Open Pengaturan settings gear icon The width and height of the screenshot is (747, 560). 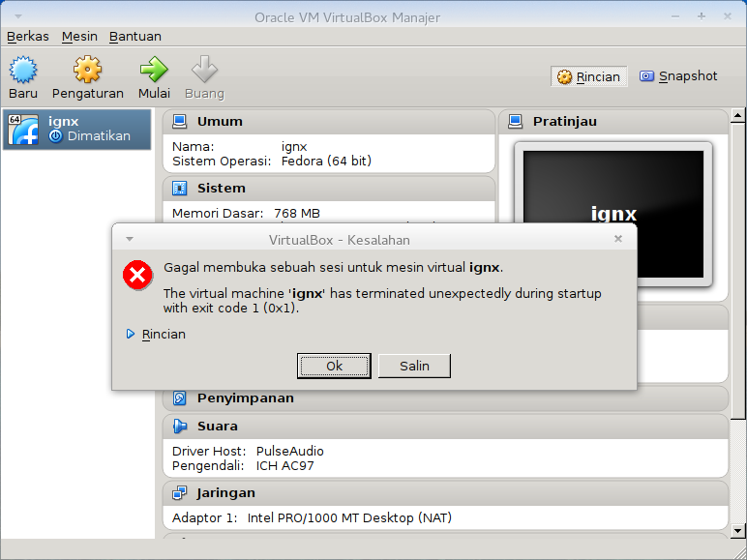(x=88, y=70)
